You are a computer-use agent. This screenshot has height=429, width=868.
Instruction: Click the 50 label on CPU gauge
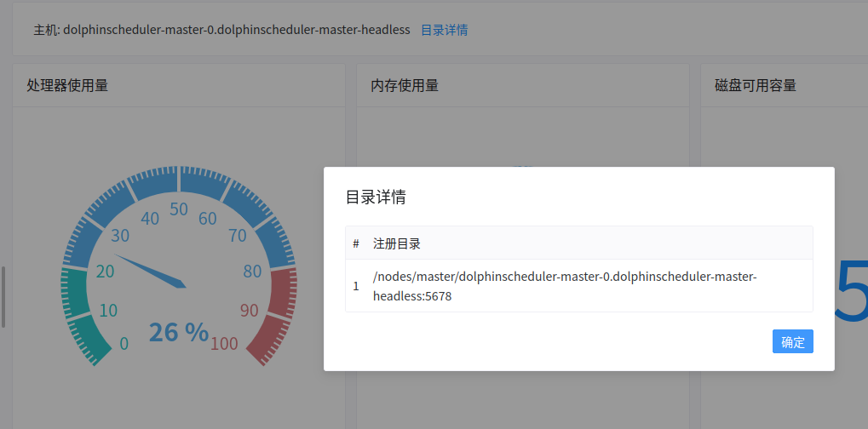[x=179, y=209]
